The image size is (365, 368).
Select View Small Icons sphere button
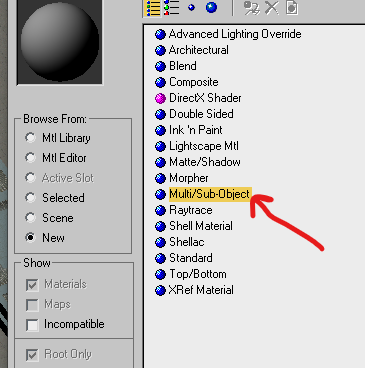191,8
